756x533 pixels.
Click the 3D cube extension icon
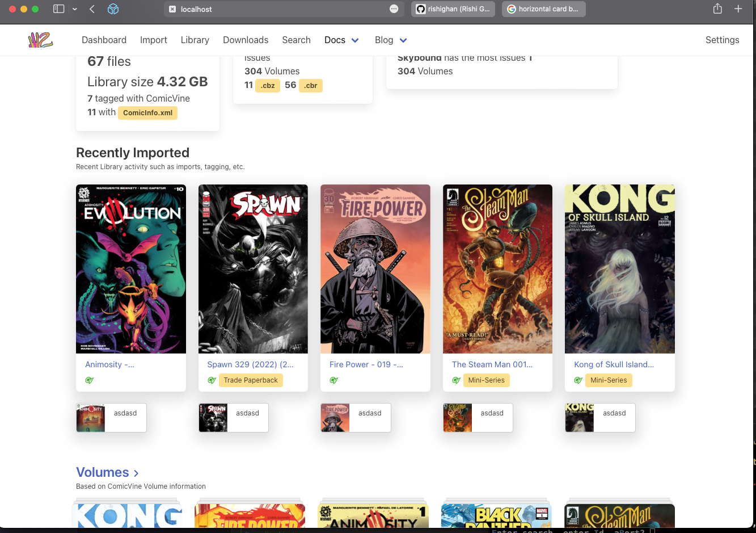pyautogui.click(x=113, y=9)
